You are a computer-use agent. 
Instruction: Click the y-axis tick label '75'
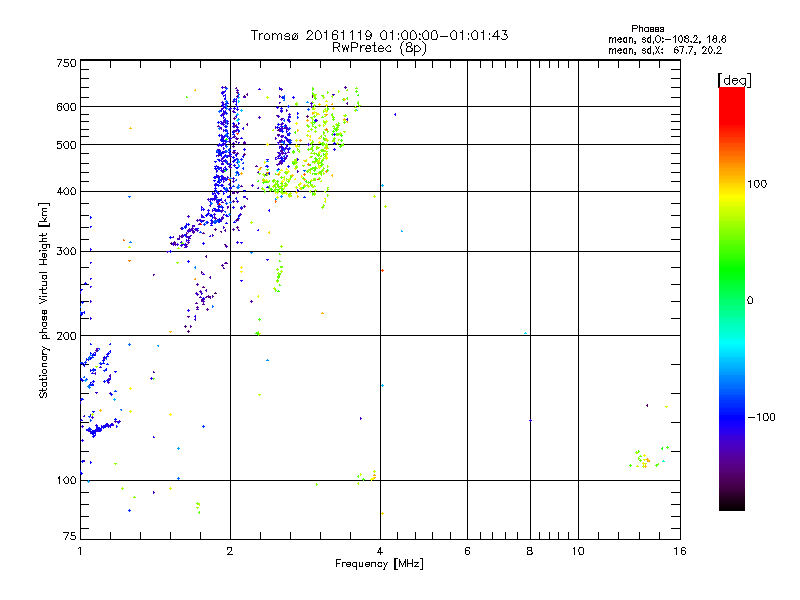70,536
